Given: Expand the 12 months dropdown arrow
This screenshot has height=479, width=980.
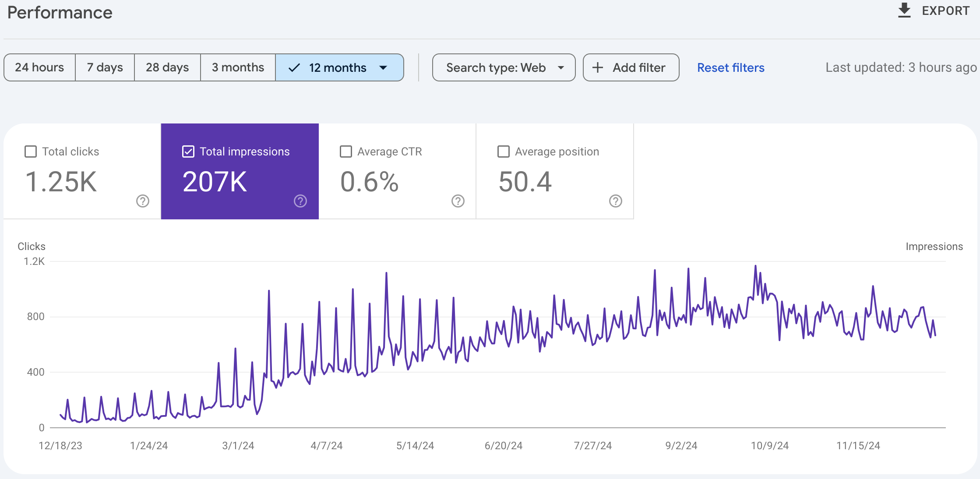Looking at the screenshot, I should tap(383, 67).
